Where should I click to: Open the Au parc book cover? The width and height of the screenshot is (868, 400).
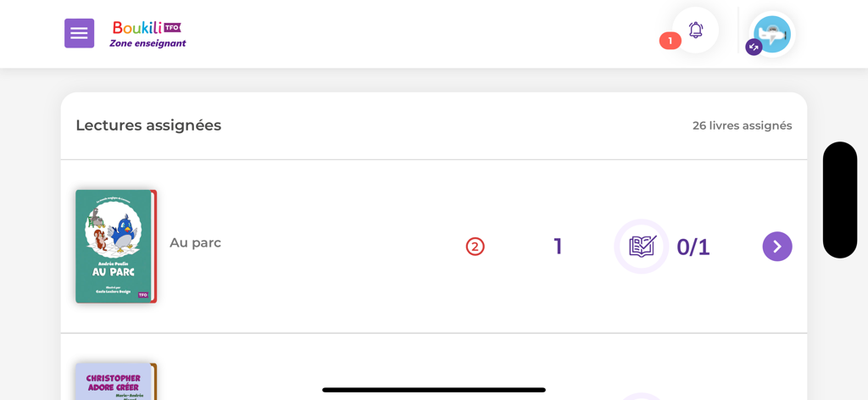click(114, 246)
